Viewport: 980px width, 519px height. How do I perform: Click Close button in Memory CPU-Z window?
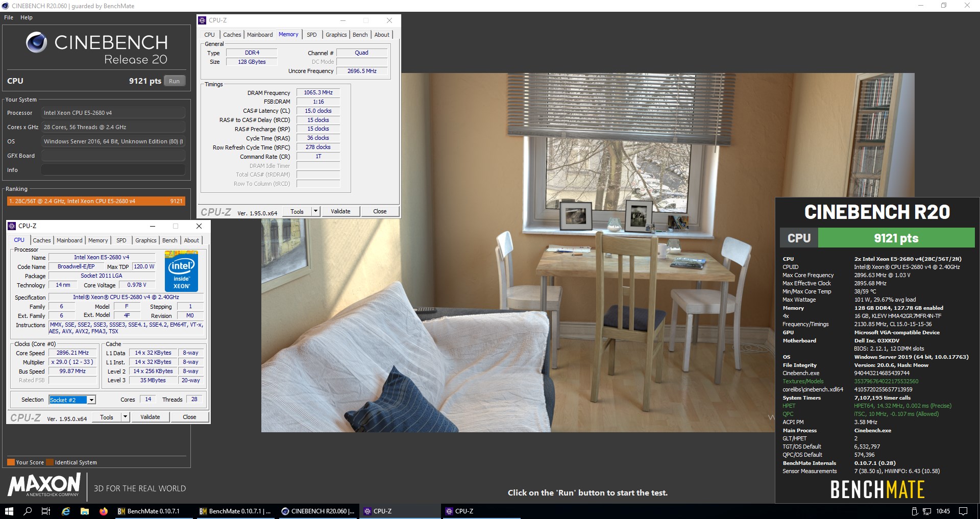(380, 211)
